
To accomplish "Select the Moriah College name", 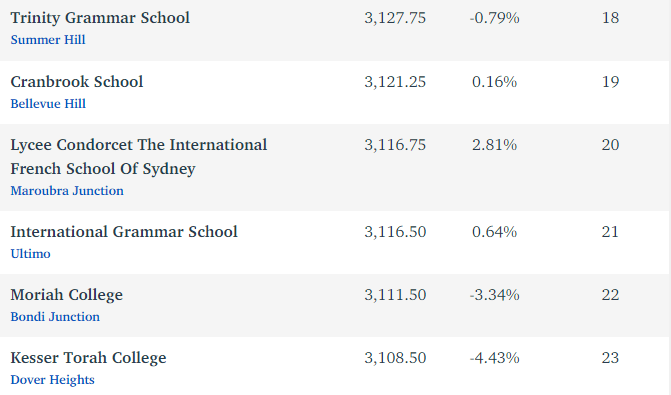I will (66, 295).
